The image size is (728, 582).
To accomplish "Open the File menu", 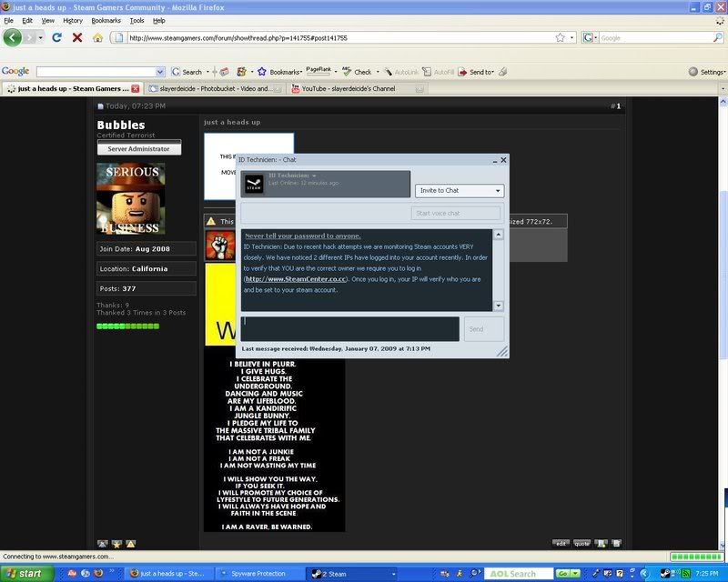I will [8, 20].
